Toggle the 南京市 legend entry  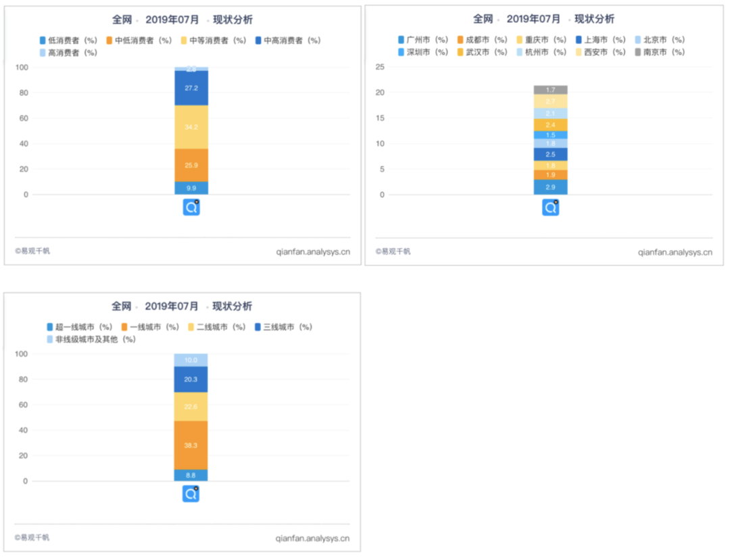coord(660,52)
